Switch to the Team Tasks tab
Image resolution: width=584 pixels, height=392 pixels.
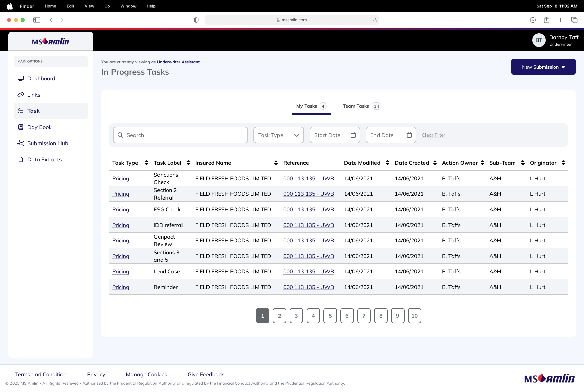pos(361,106)
